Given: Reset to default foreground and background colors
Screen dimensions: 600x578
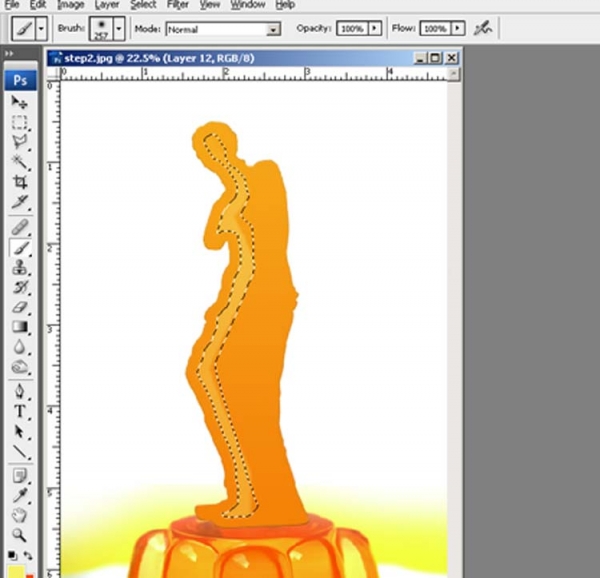Looking at the screenshot, I should click(x=12, y=555).
